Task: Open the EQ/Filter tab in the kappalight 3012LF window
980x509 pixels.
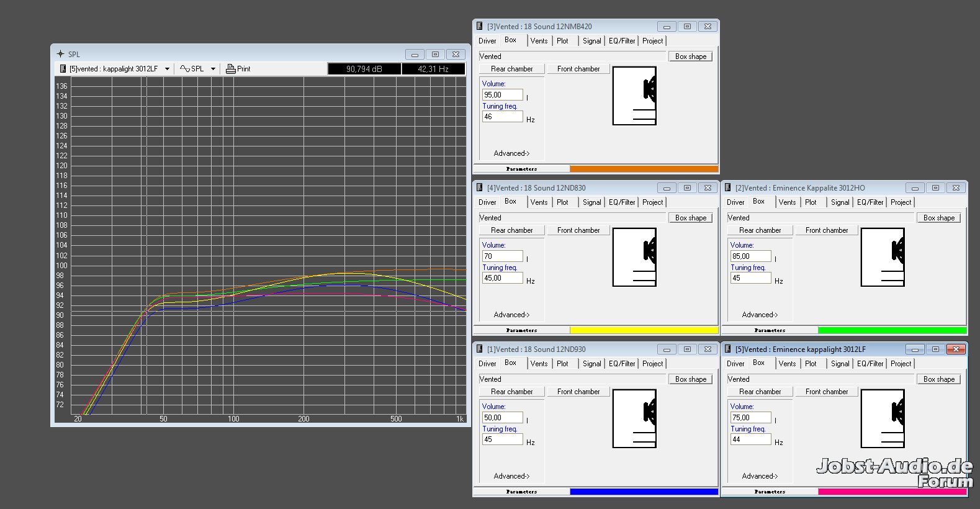Action: (x=870, y=364)
